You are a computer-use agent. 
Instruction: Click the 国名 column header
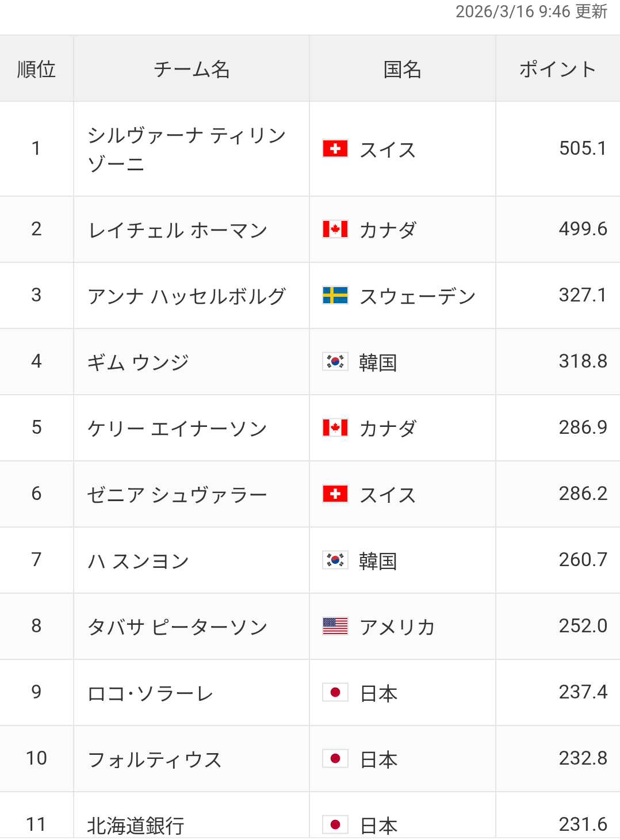coord(402,69)
